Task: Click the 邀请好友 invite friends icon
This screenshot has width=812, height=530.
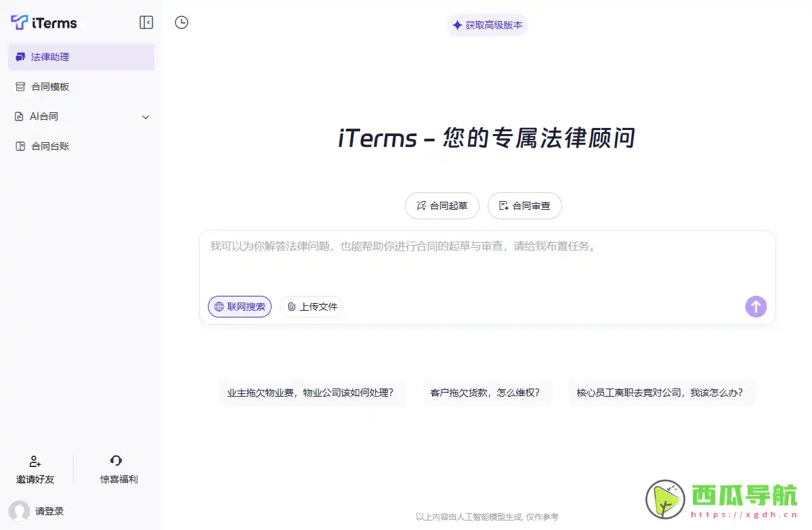Action: coord(35,461)
